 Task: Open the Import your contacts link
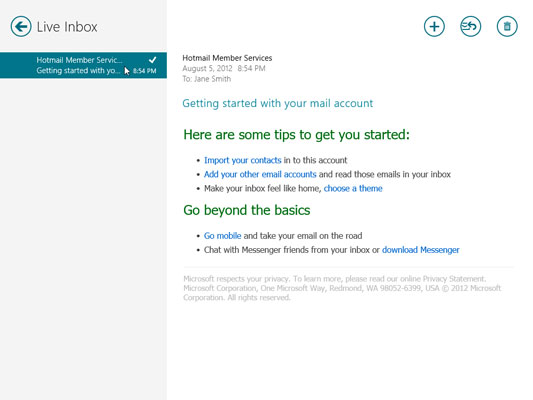[x=242, y=160]
